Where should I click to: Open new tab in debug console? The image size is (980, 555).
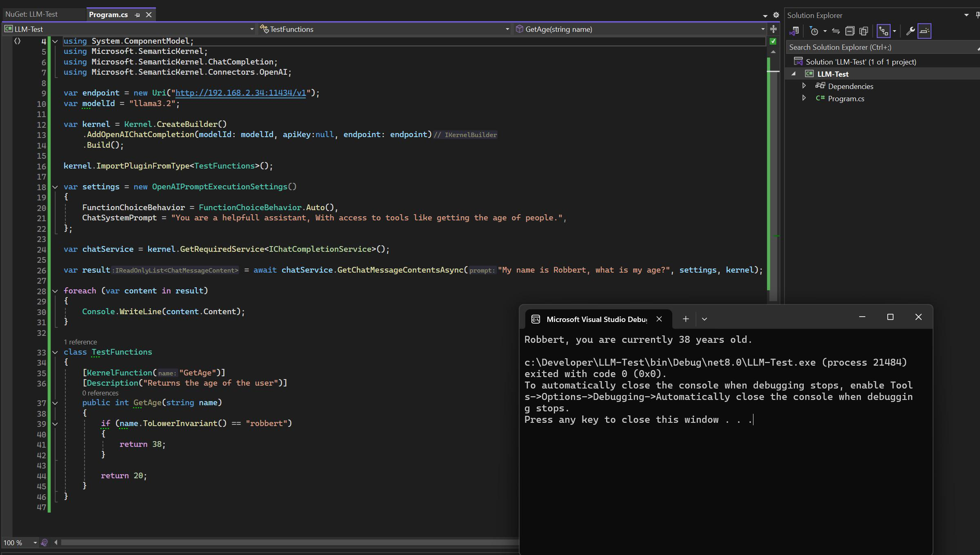click(686, 319)
